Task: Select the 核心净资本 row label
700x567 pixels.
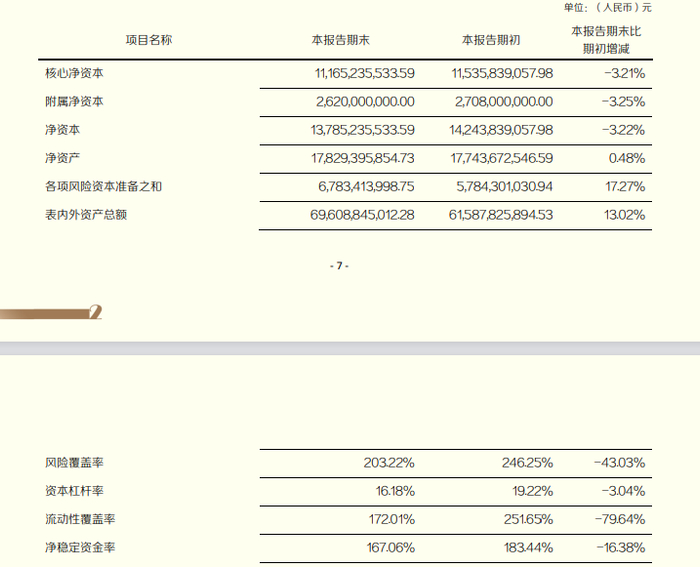Action: pos(74,73)
